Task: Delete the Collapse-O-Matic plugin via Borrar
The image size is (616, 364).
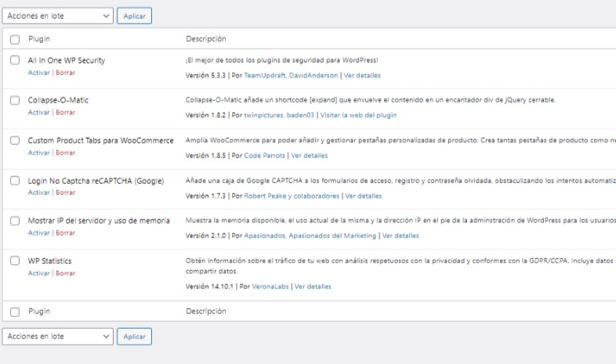Action: (x=65, y=113)
